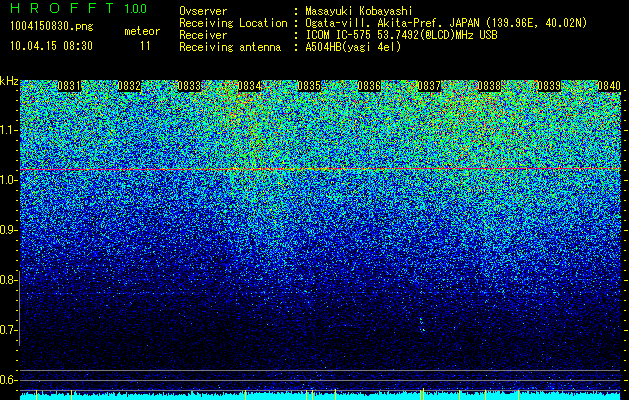Image resolution: width=629 pixels, height=400 pixels.
Task: Click the kHz axis unit label
Action: (x=9, y=81)
